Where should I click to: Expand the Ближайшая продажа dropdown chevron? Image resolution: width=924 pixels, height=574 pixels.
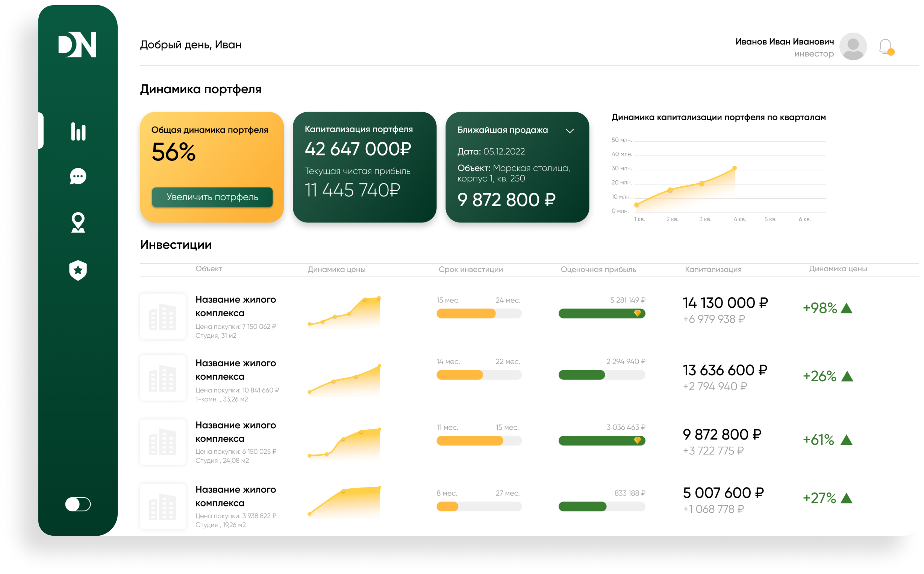[x=570, y=131]
